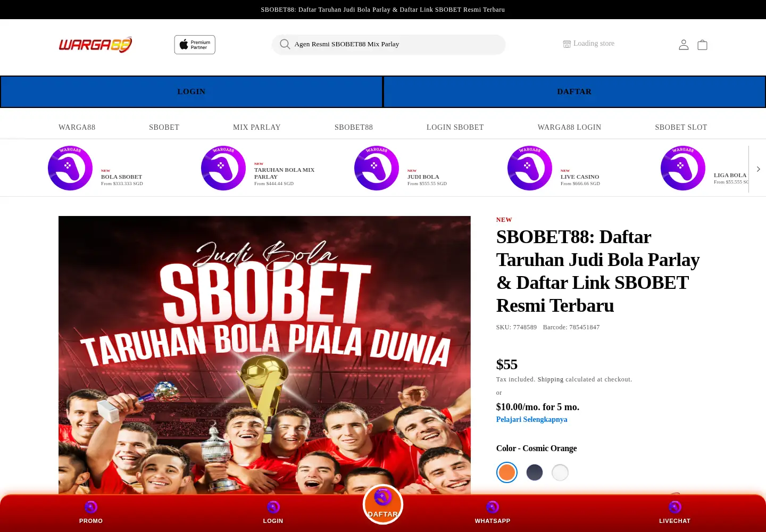Click the LIVE CASINO category title
This screenshot has height=532, width=766.
[x=580, y=177]
